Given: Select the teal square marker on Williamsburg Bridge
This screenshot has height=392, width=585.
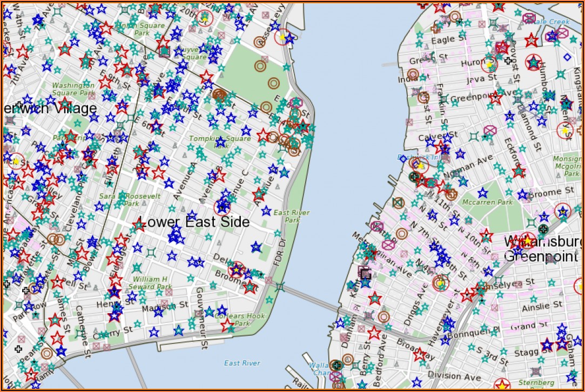Looking at the screenshot, I should point(280,287).
